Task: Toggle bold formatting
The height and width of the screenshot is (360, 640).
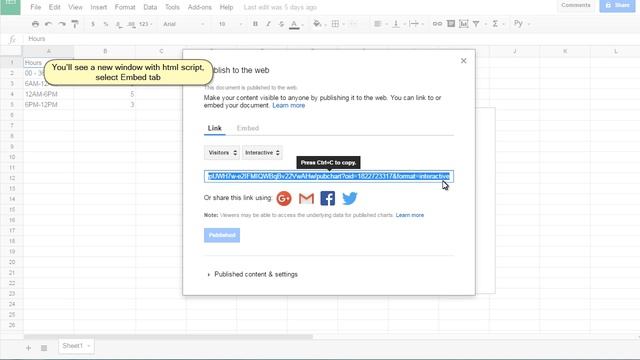Action: click(255, 24)
